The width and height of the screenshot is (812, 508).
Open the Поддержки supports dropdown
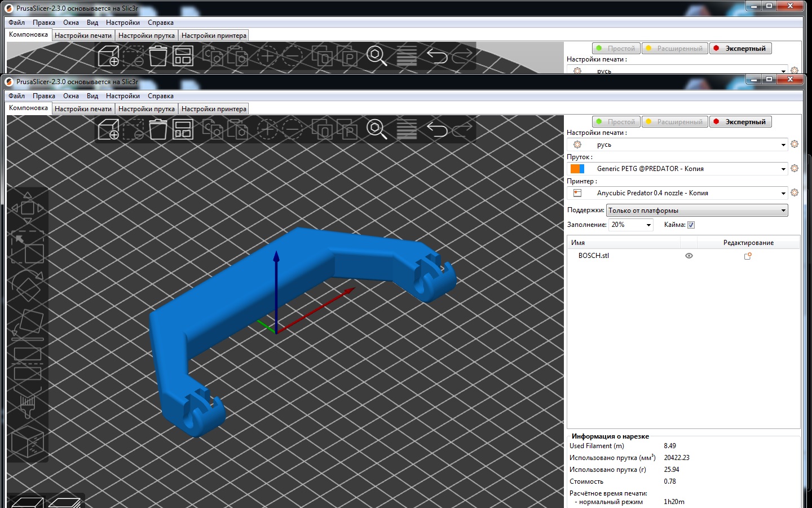click(783, 211)
